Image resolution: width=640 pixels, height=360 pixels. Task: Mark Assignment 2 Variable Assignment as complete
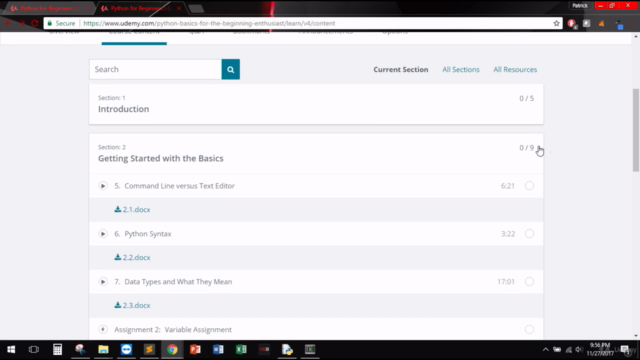click(529, 329)
